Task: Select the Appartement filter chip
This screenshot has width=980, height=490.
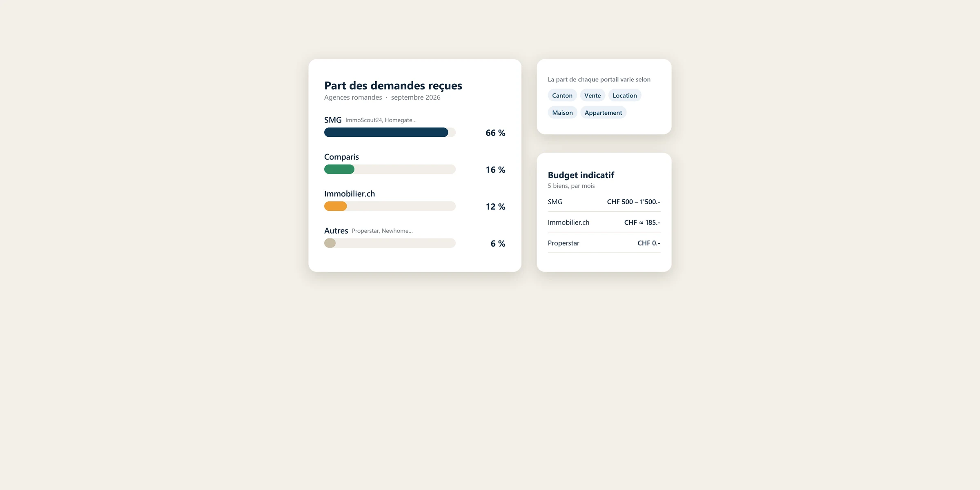Action: [603, 113]
